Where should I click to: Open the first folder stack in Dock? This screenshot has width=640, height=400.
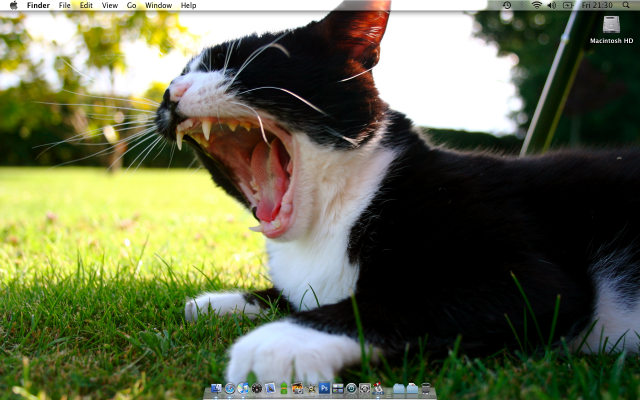coord(399,388)
